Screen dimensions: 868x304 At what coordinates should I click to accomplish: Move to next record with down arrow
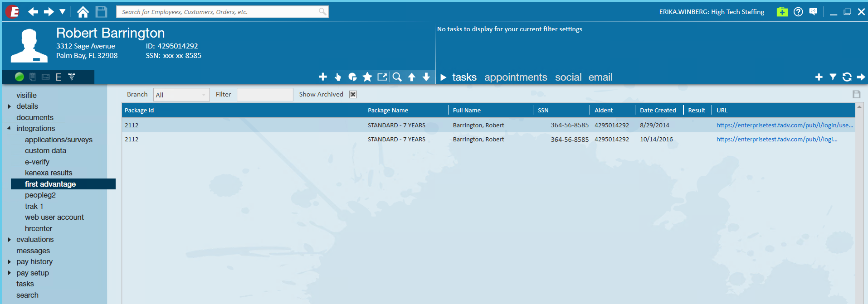click(426, 77)
